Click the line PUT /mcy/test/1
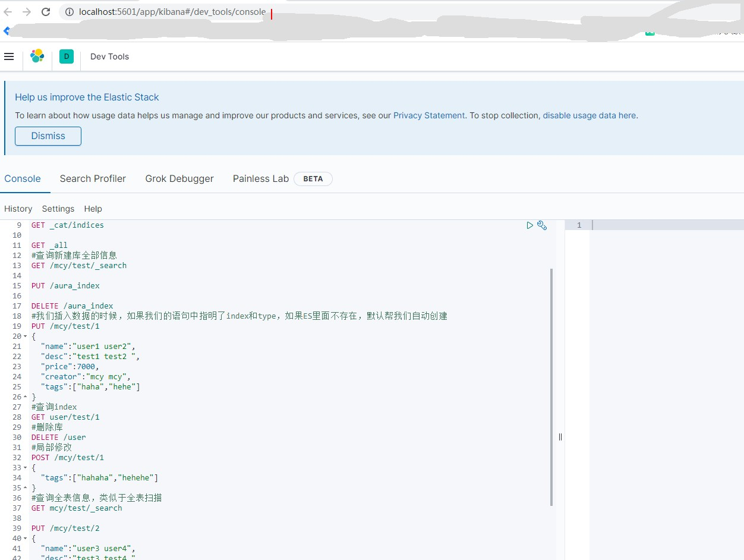The width and height of the screenshot is (744, 560). [65, 326]
